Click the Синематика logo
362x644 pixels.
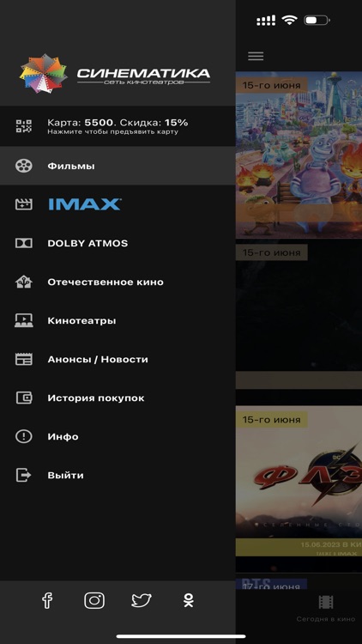pos(114,75)
